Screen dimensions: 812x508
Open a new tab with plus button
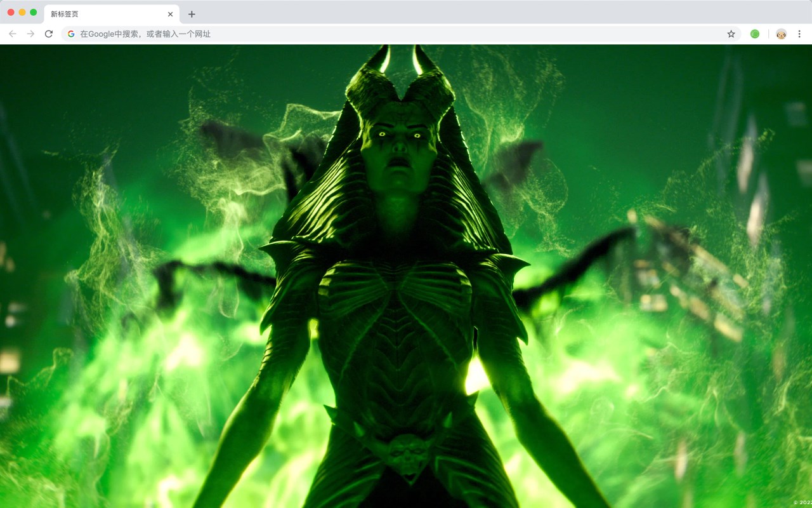pos(192,14)
